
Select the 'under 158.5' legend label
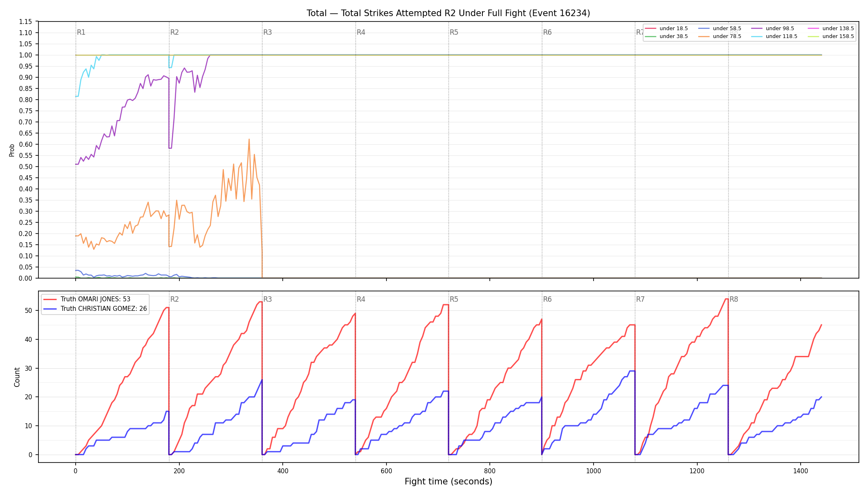838,36
